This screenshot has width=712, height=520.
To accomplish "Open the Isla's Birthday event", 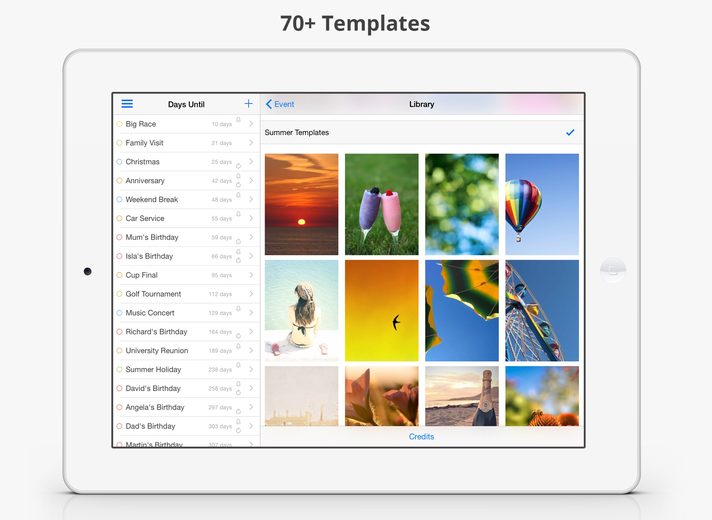I will [x=186, y=256].
